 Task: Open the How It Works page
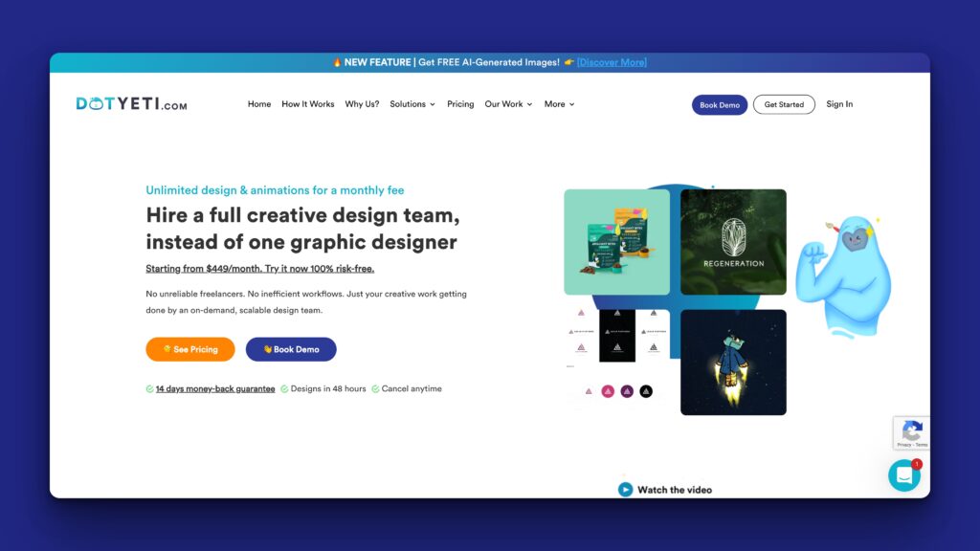308,104
